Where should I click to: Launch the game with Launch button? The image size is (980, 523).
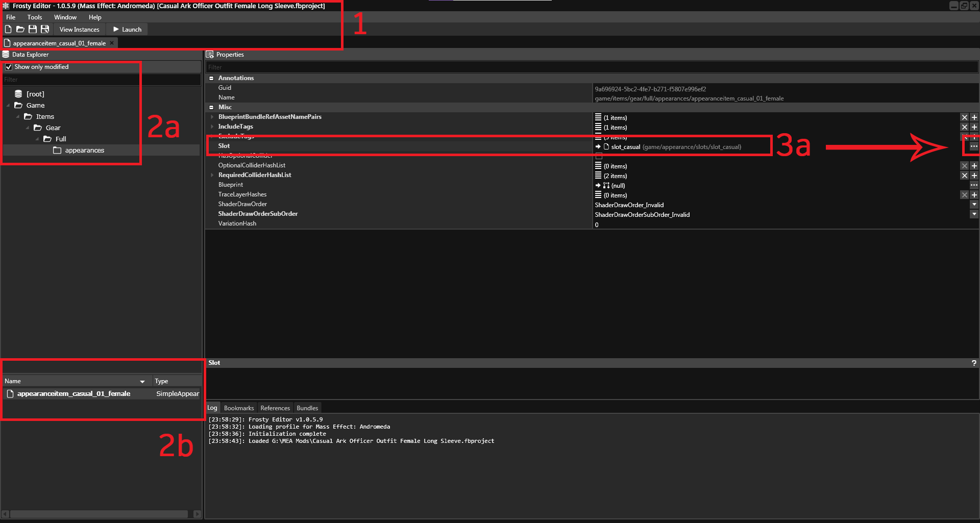(x=127, y=30)
